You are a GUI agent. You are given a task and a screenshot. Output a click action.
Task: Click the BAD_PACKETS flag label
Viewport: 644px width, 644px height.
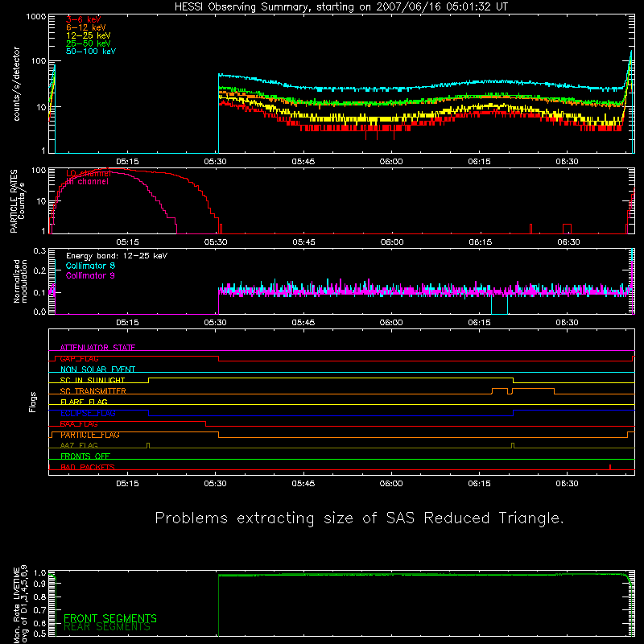pyautogui.click(x=88, y=467)
